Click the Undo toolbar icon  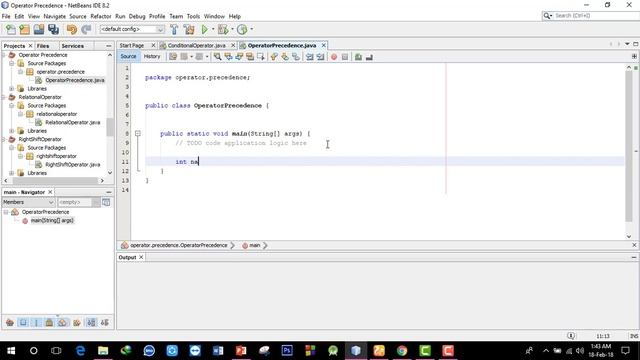pyautogui.click(x=71, y=29)
